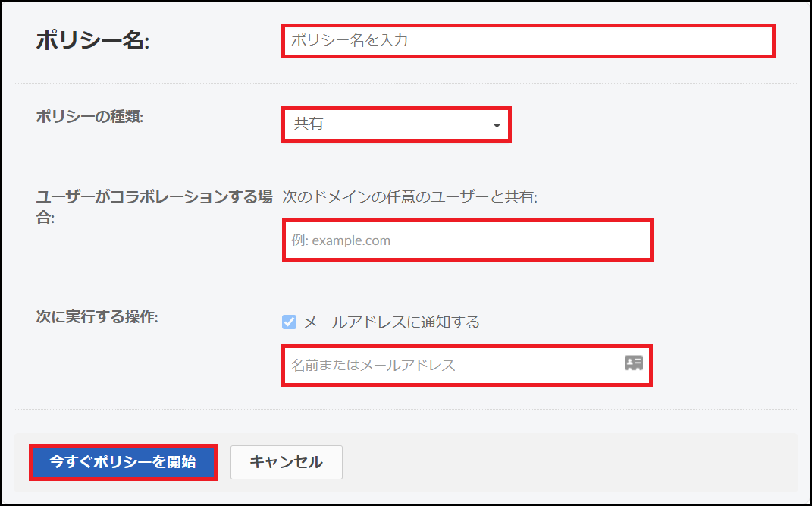Open the ポリシーの種類 dropdown
Viewport: 812px width, 506px height.
click(x=397, y=124)
